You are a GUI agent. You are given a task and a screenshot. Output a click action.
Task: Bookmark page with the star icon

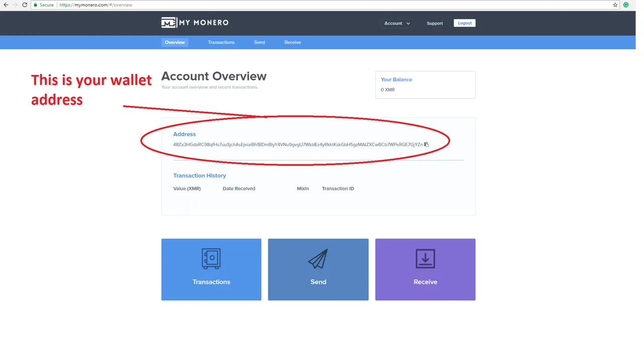point(615,5)
